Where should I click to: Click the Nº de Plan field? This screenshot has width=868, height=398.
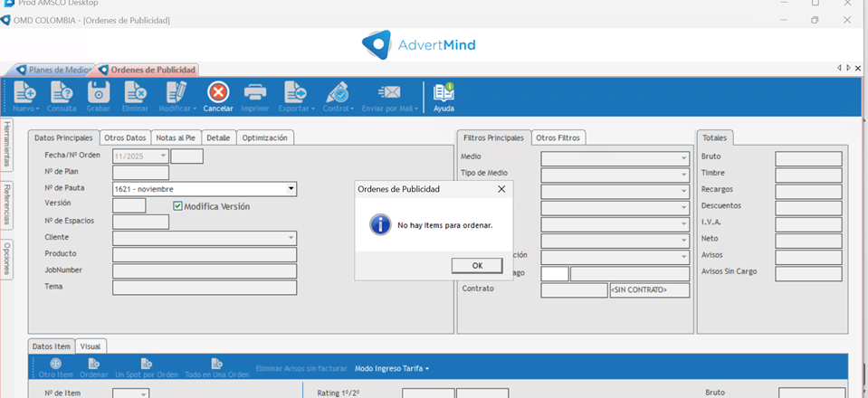140,173
